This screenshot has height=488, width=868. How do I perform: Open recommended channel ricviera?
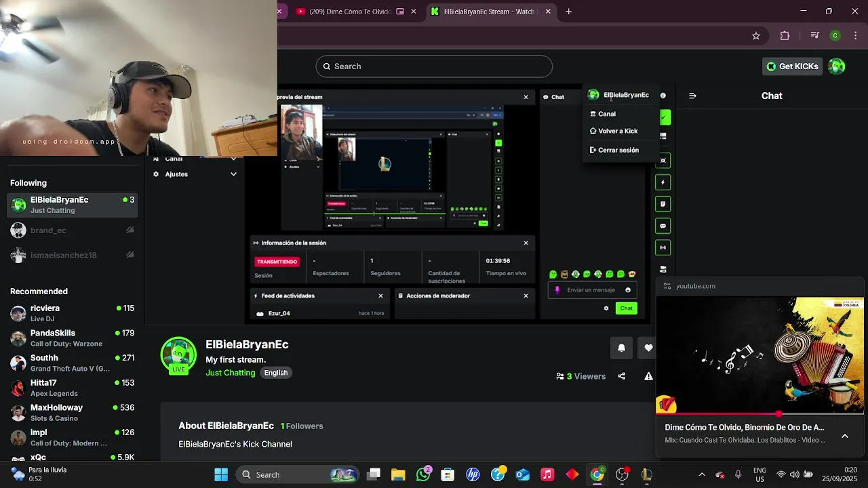[x=72, y=313]
